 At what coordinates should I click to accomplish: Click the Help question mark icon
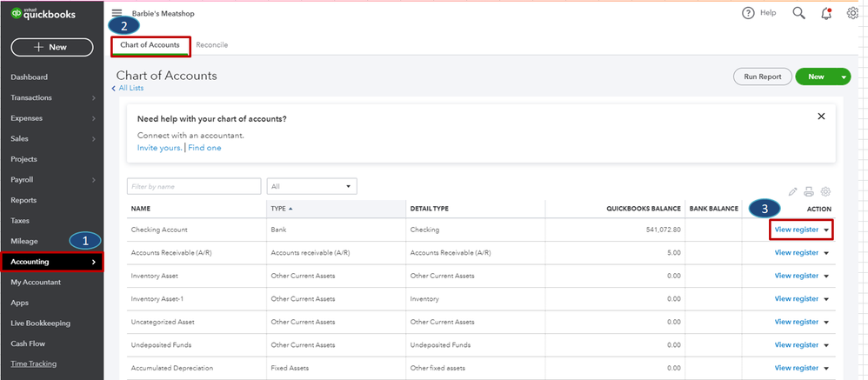[x=749, y=13]
